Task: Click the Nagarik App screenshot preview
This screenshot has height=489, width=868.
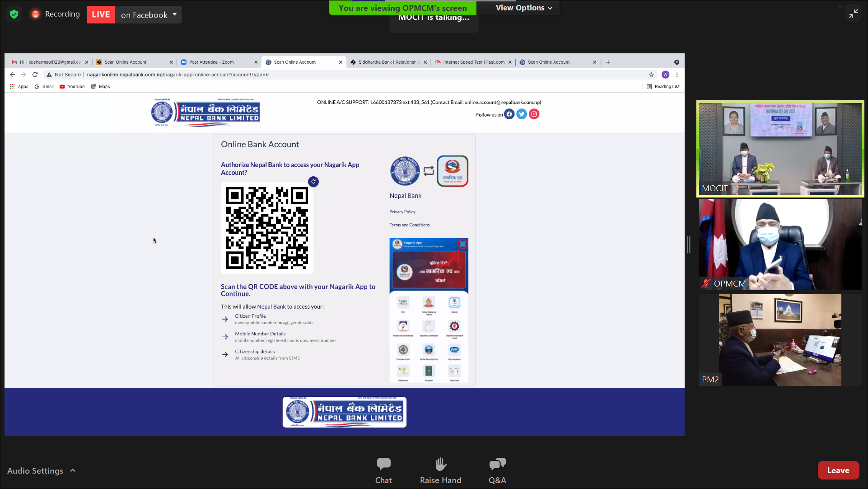Action: (429, 310)
